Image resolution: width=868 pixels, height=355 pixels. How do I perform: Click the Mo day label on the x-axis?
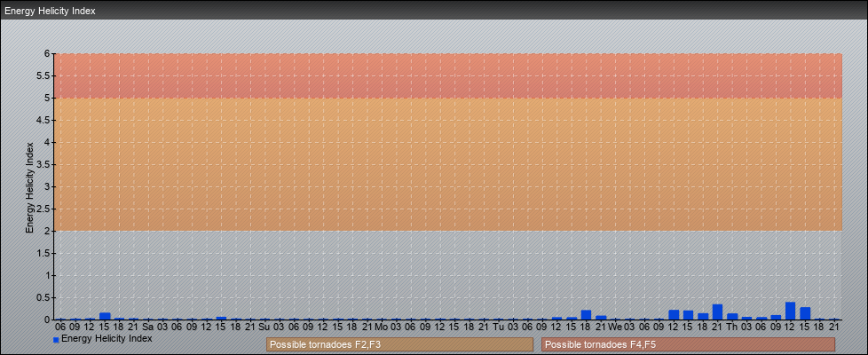click(x=382, y=327)
